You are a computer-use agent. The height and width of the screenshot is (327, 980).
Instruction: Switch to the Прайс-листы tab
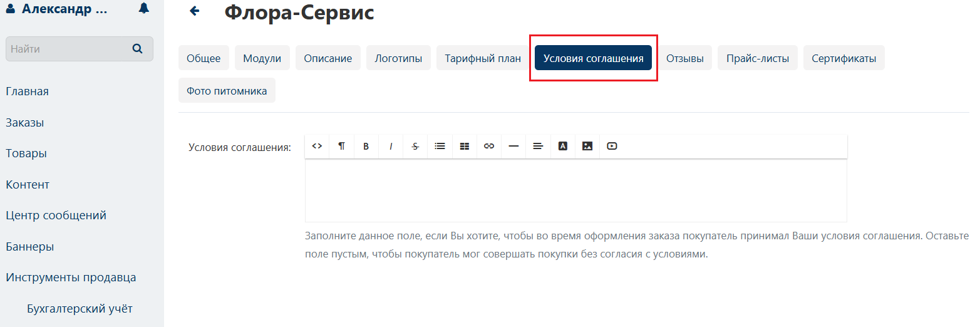point(758,58)
